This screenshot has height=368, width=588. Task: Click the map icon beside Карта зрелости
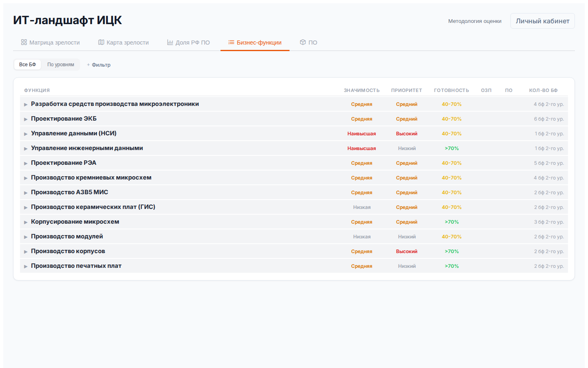101,42
